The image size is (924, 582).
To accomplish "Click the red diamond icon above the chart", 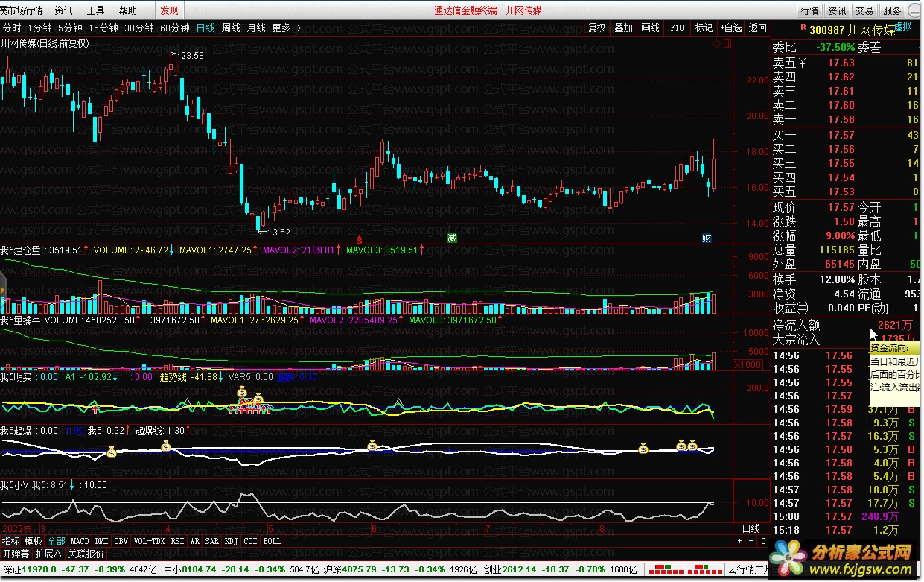I will coord(717,43).
